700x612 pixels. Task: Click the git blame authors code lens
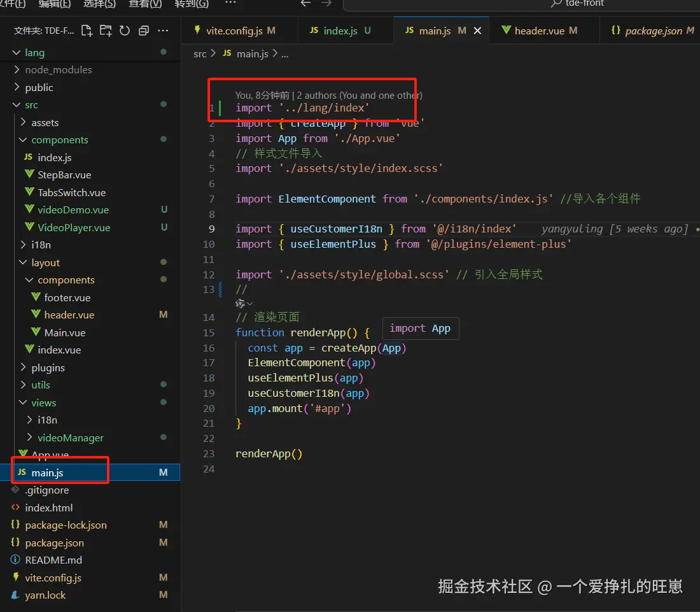328,95
